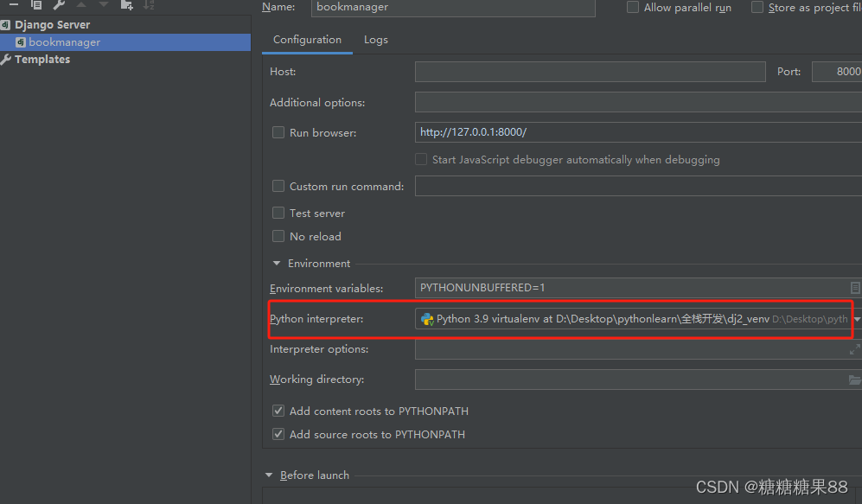
Task: Click the Run browser URL field
Action: [638, 132]
